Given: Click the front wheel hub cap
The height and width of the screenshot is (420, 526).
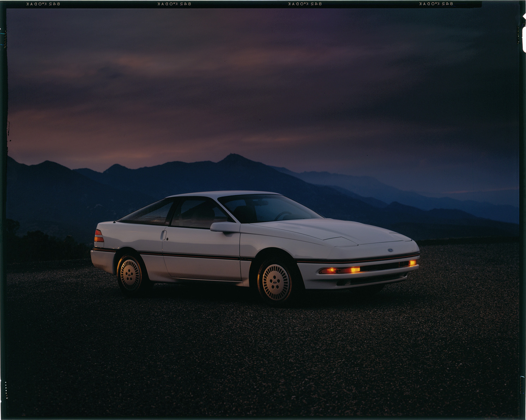Looking at the screenshot, I should tap(276, 282).
